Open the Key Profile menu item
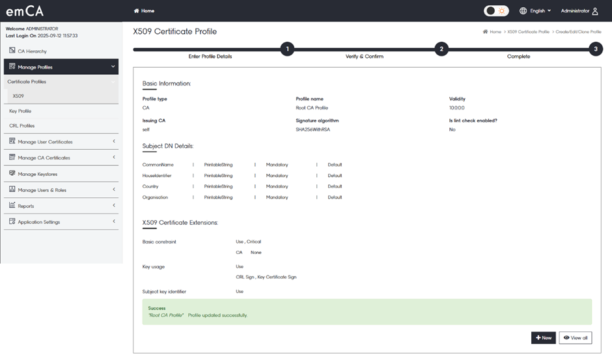612x364 pixels. pyautogui.click(x=20, y=111)
